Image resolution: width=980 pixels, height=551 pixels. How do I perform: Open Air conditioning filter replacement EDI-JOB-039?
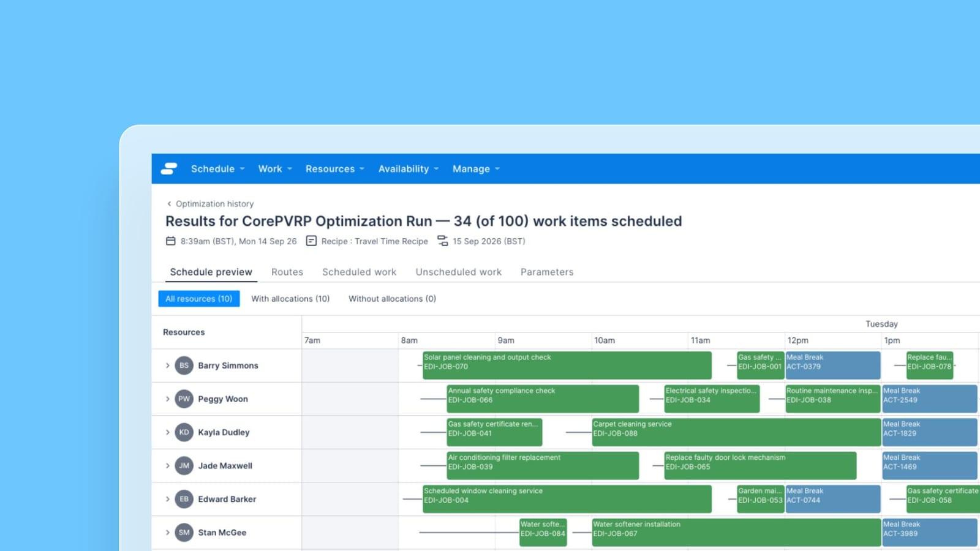(543, 465)
